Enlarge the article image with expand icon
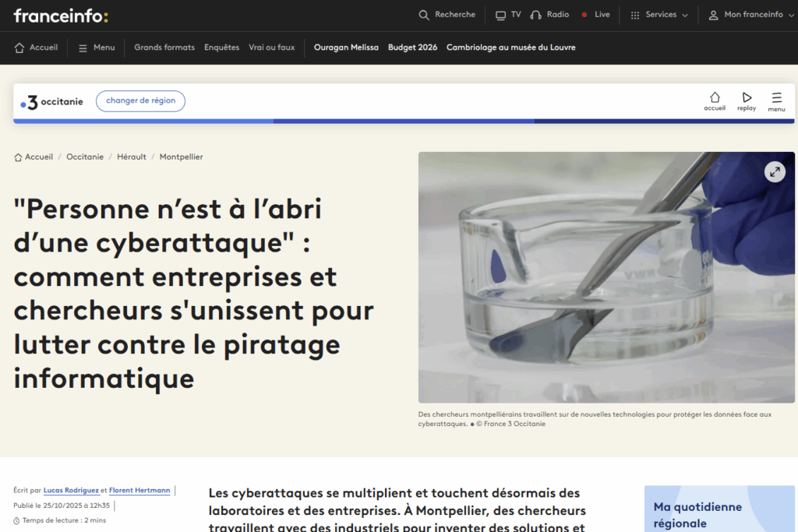The height and width of the screenshot is (532, 798). 774,172
